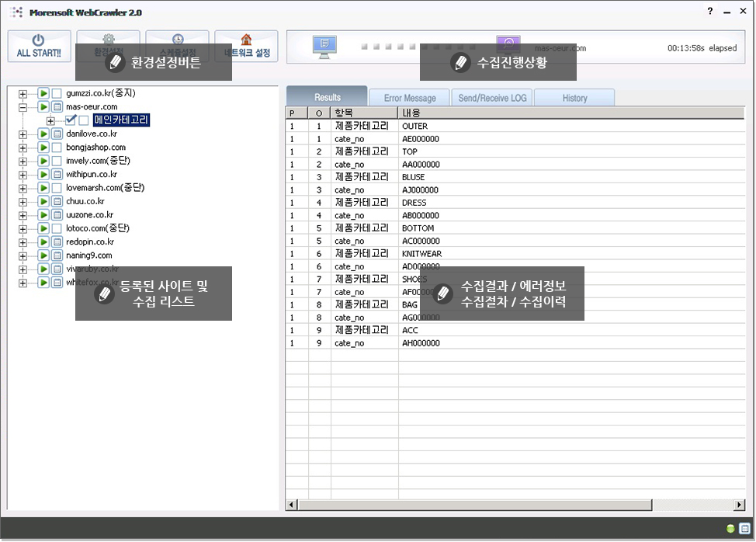Click the uuzone.co.kr green play icon

coord(43,214)
